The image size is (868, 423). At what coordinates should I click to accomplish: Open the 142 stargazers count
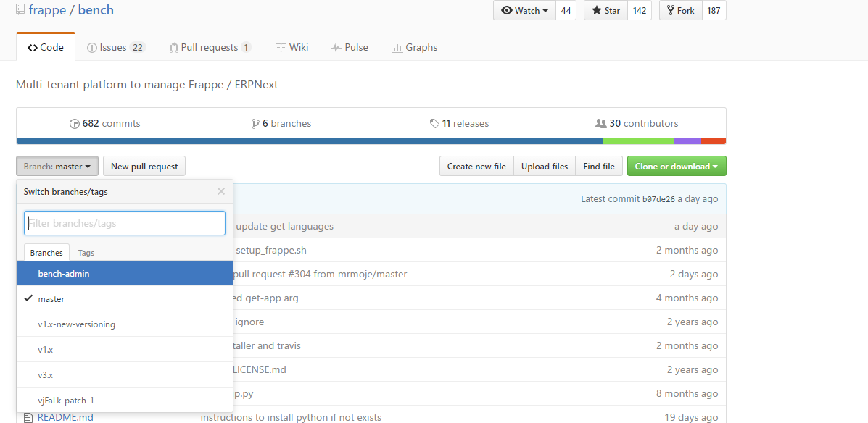click(x=640, y=11)
